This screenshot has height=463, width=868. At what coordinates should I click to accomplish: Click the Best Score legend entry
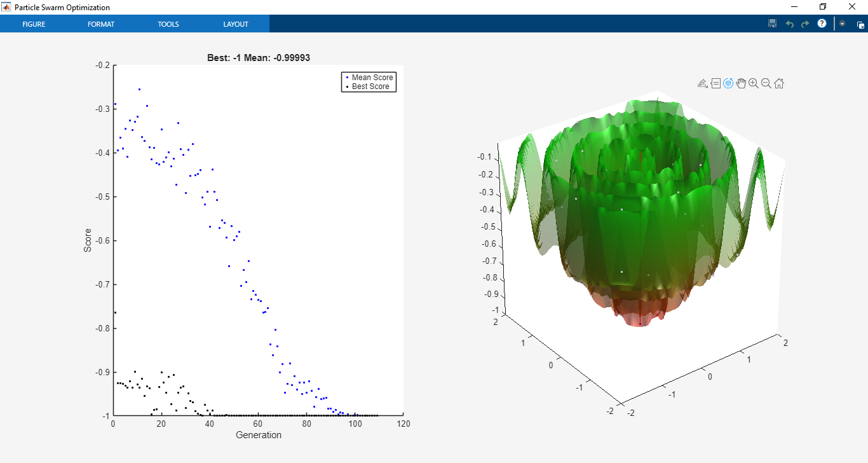point(368,86)
